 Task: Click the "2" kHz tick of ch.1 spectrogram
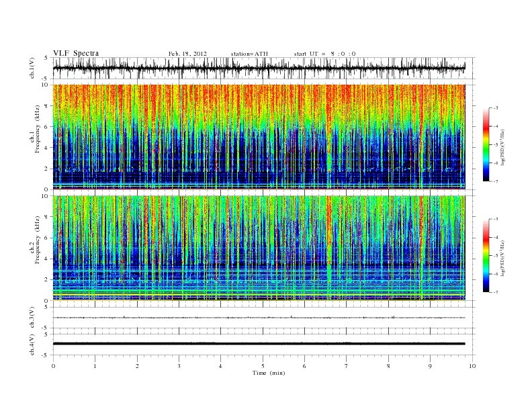pyautogui.click(x=46, y=169)
